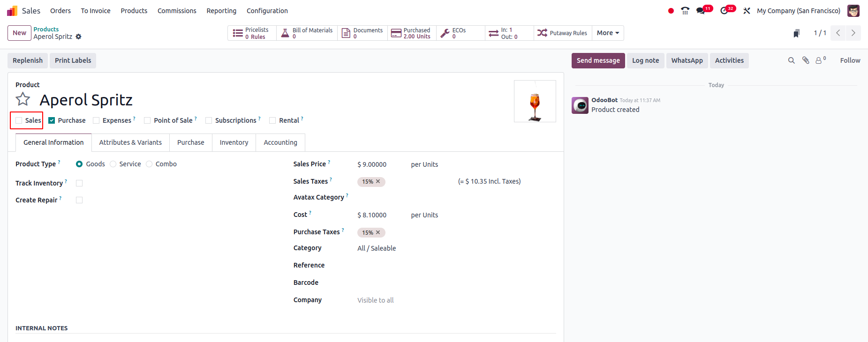This screenshot has width=868, height=342.
Task: Open the company switcher My Company (San Francisco)
Action: pyautogui.click(x=799, y=11)
